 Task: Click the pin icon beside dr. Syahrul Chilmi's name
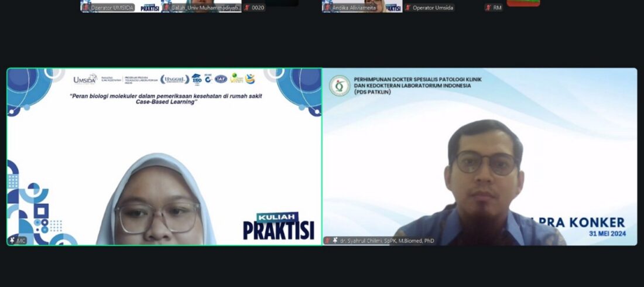[335, 241]
